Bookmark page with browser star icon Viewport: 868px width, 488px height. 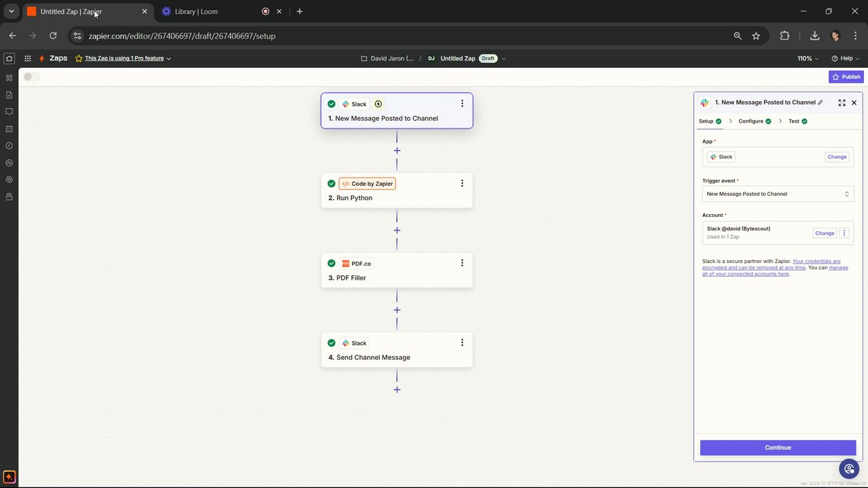click(x=756, y=36)
